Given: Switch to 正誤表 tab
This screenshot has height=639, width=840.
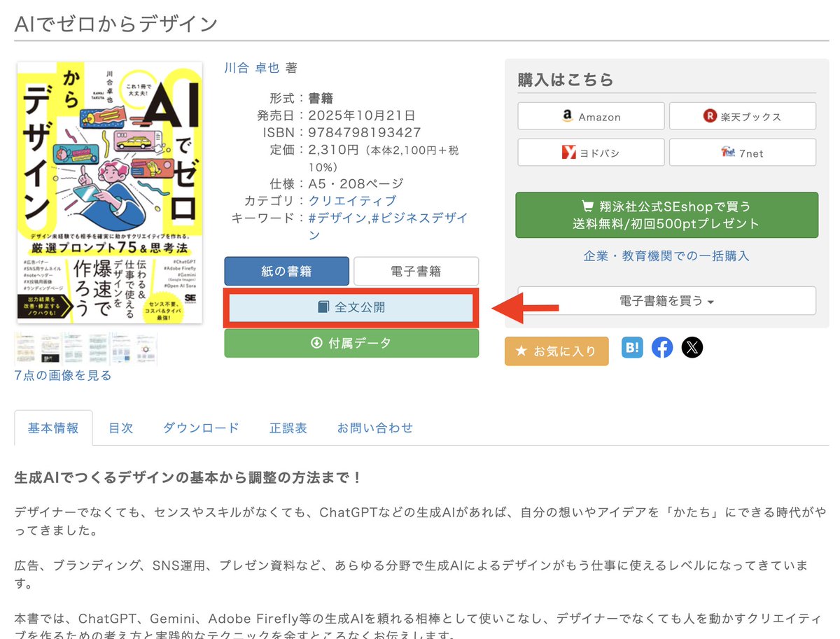Looking at the screenshot, I should click(288, 428).
